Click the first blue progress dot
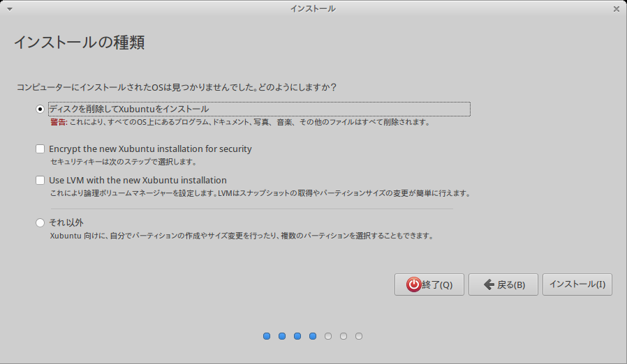627x364 pixels. pos(267,336)
